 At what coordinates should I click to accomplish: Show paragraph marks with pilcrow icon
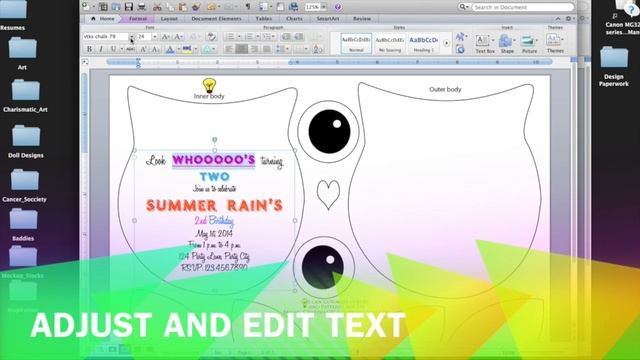point(248,7)
